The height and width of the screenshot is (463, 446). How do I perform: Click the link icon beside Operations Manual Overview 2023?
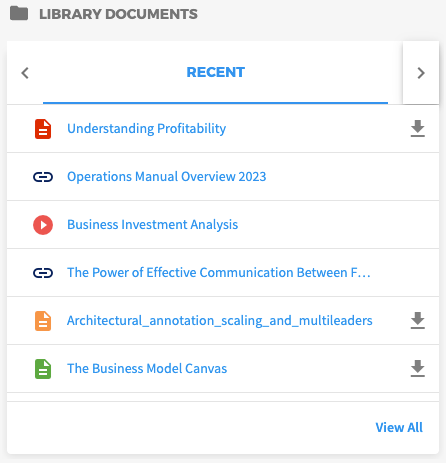(43, 177)
